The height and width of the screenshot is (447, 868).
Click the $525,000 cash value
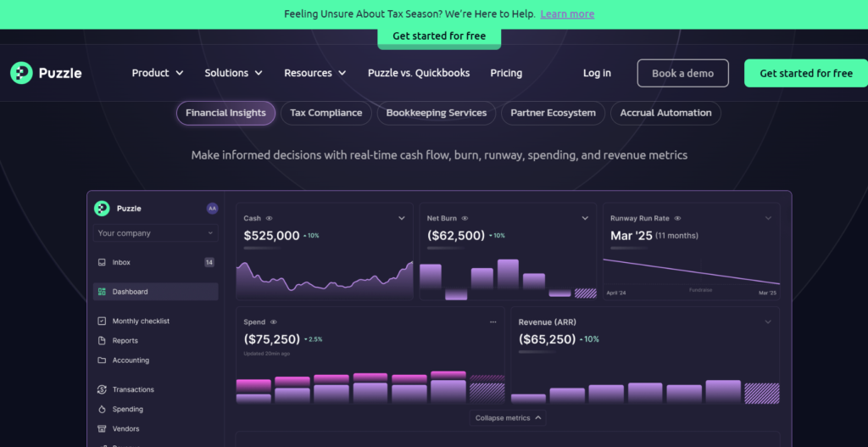pyautogui.click(x=271, y=236)
